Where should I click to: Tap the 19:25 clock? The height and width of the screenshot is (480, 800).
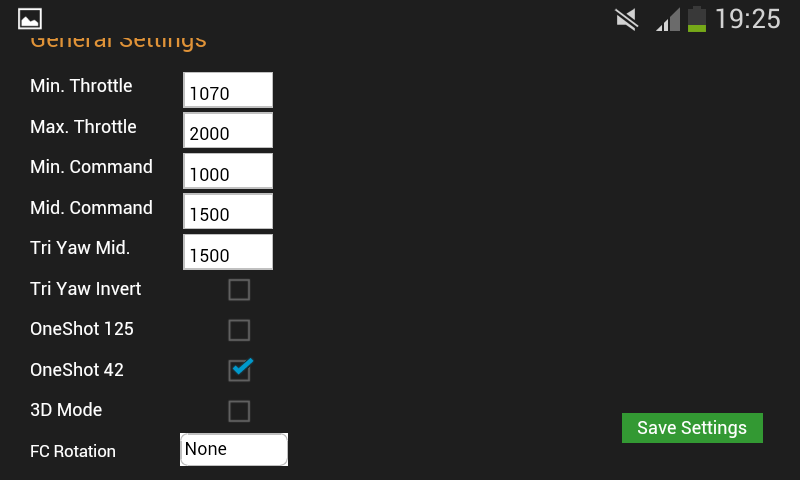pos(747,19)
